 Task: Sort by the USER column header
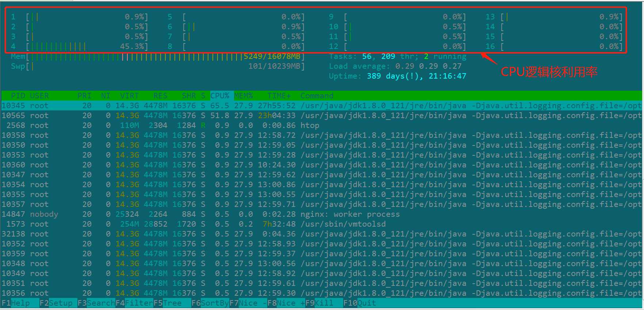tap(39, 96)
